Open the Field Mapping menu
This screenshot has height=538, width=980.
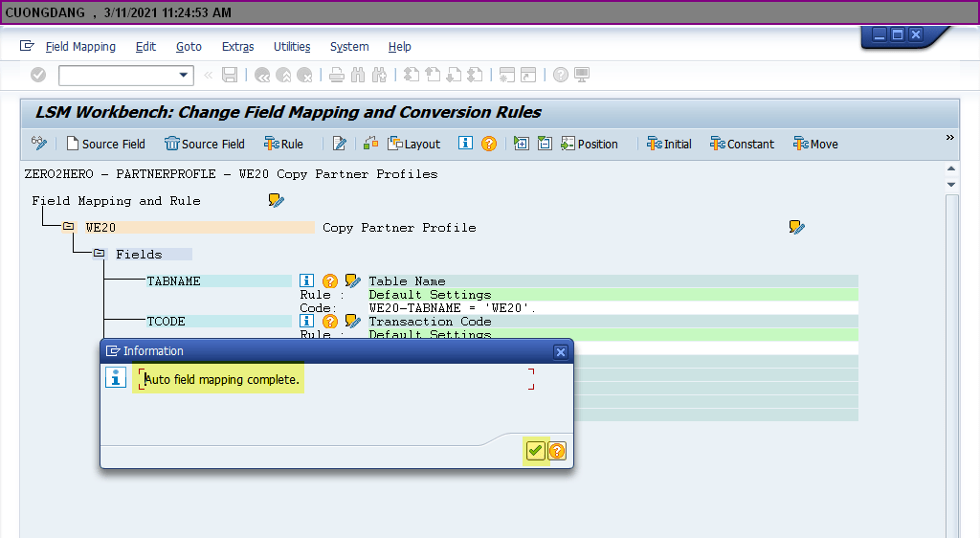coord(80,47)
